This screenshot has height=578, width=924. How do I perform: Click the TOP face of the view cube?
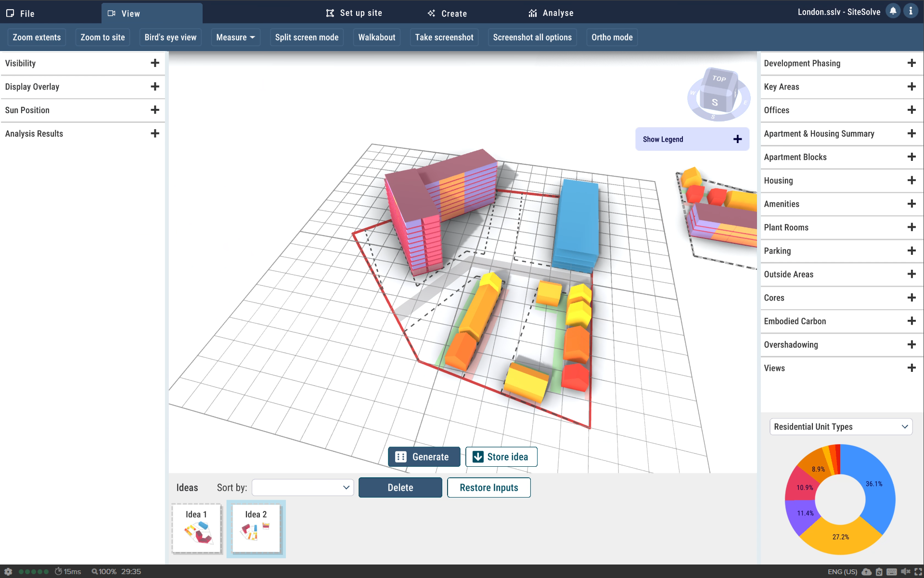tap(719, 79)
